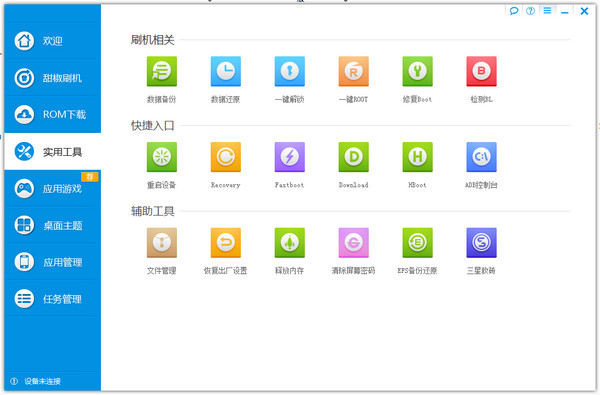Open the ADB控制台 console icon

pos(481,157)
